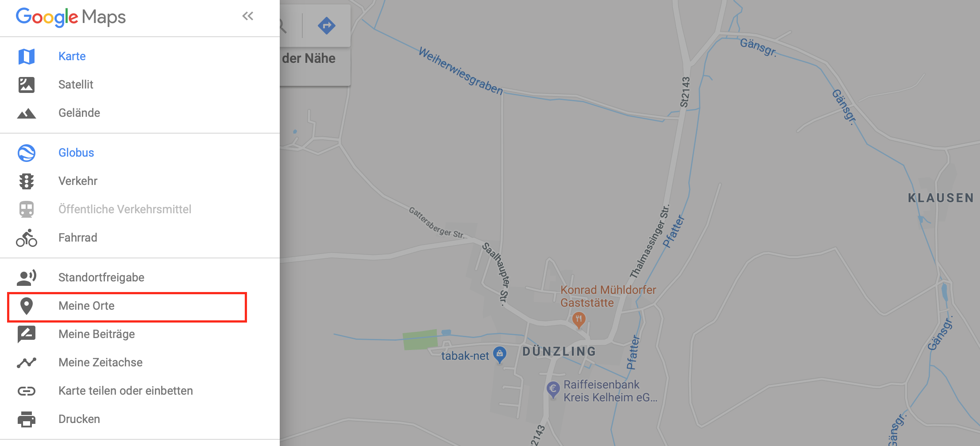Select the Karte map view icon
Screen dimensions: 980x446
click(27, 56)
